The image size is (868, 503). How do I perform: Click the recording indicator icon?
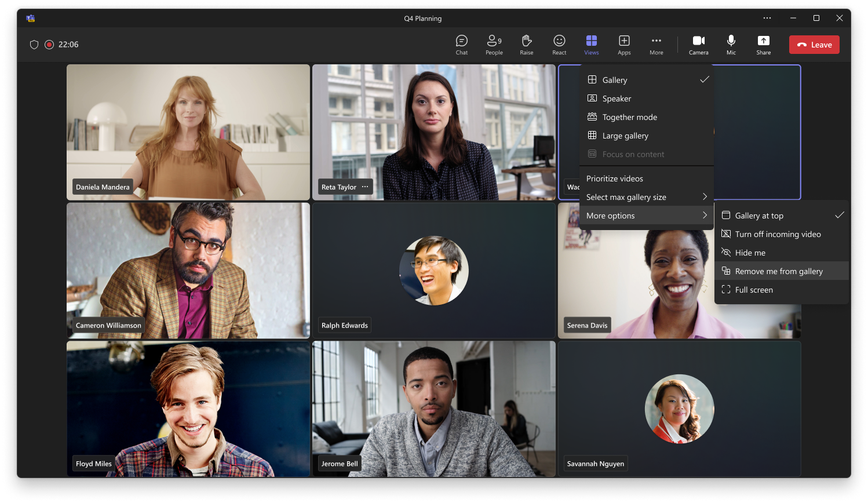tap(49, 45)
